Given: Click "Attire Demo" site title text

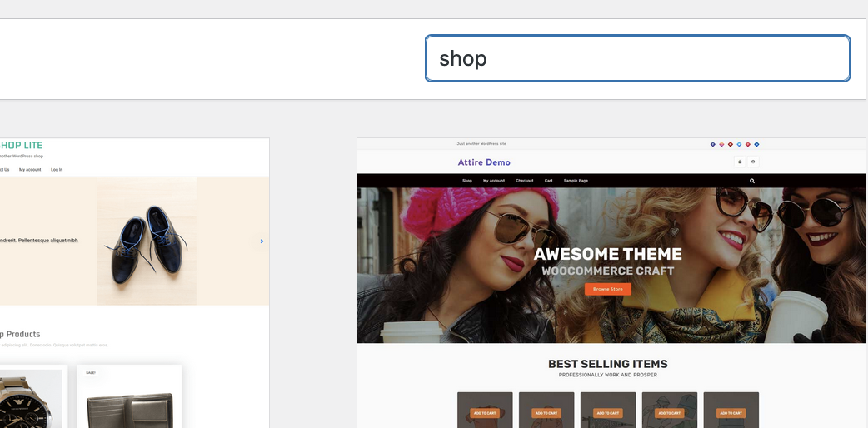Looking at the screenshot, I should 484,162.
